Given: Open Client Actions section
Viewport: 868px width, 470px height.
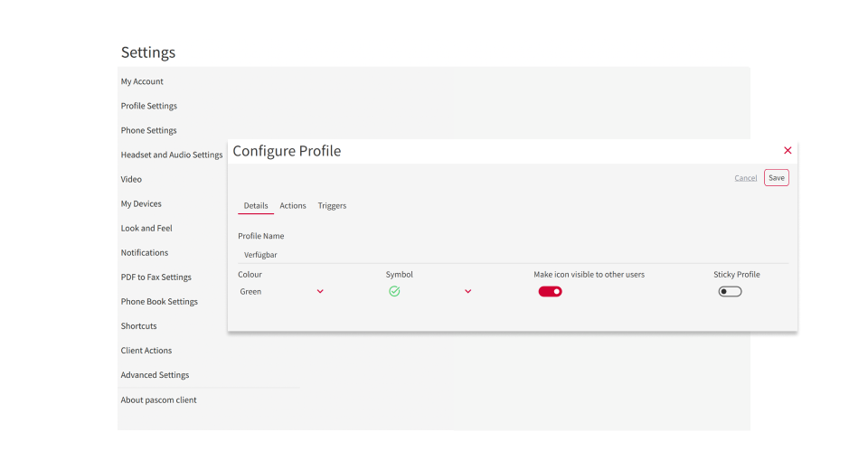Looking at the screenshot, I should [x=146, y=351].
